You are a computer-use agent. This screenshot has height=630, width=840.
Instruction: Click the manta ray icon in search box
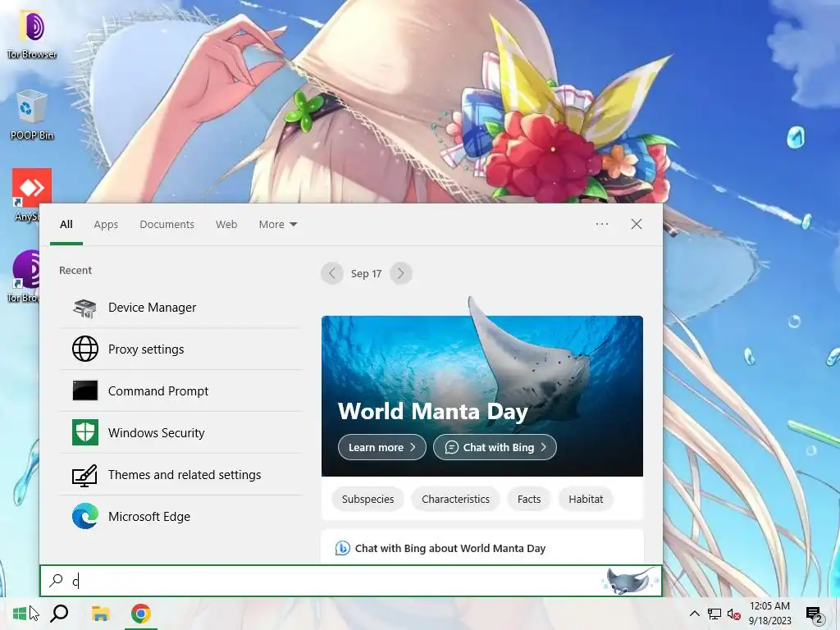pos(629,581)
